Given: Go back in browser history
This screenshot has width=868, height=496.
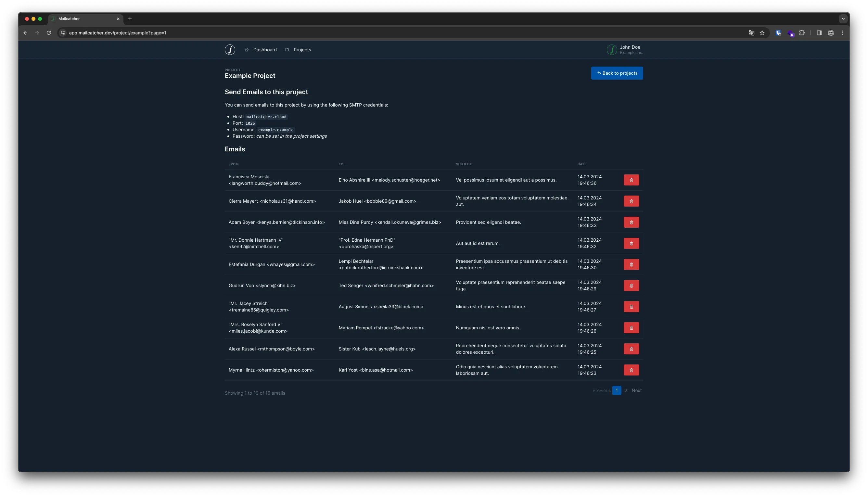Looking at the screenshot, I should coord(25,33).
